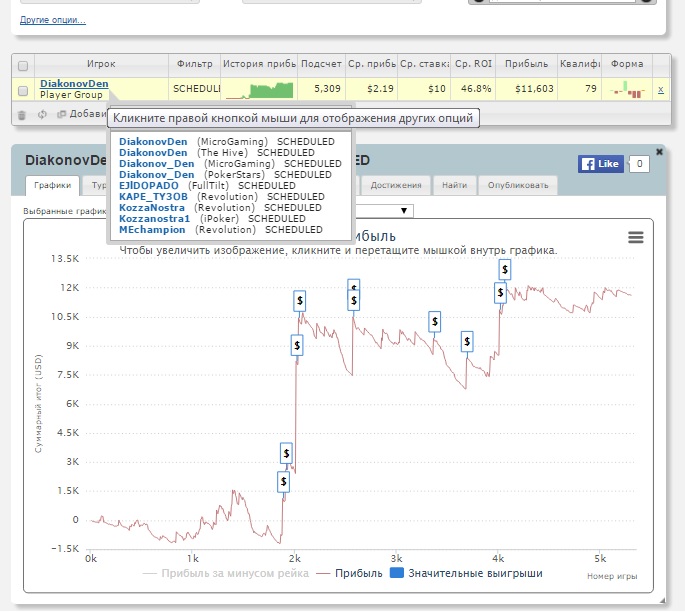Viewport: 685px width, 612px height.
Task: Click the refresh icon below player table
Action: click(x=42, y=114)
